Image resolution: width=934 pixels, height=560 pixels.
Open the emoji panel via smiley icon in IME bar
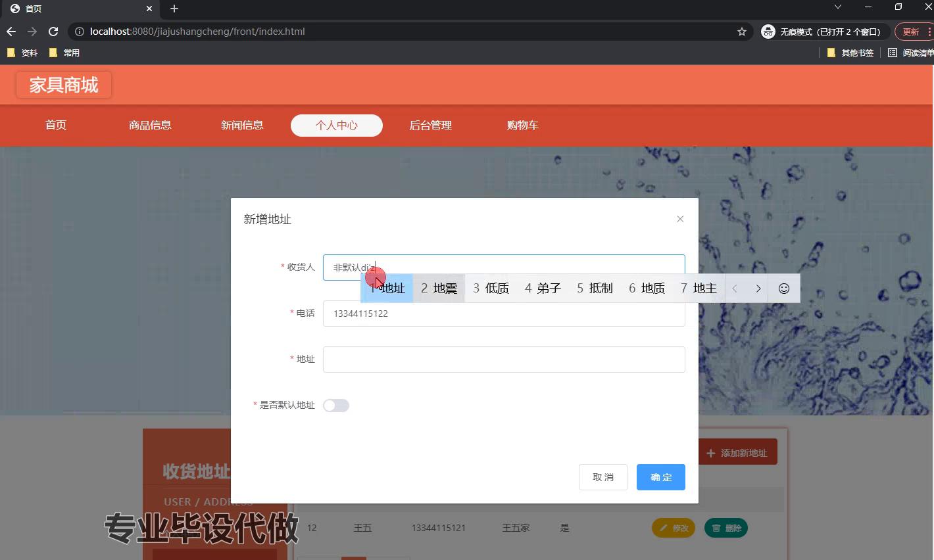784,288
